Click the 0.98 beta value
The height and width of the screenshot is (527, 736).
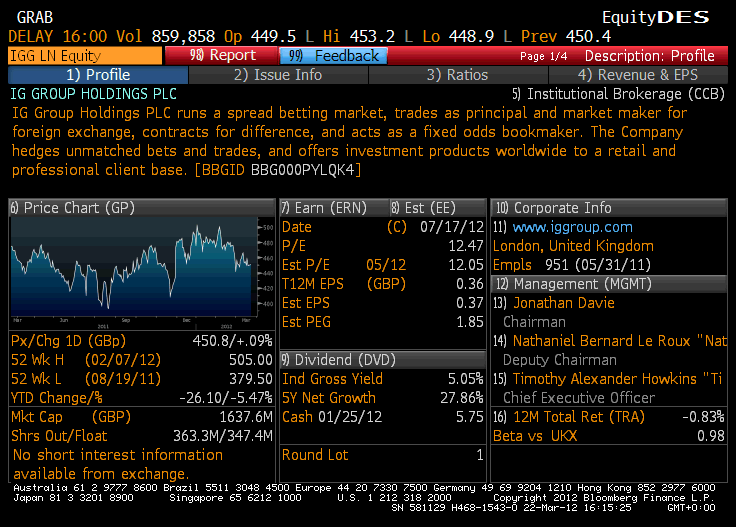711,436
